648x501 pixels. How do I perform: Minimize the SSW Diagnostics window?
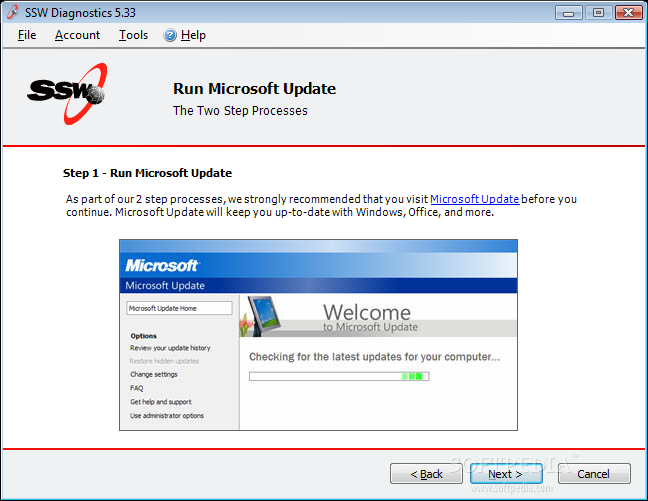(569, 13)
